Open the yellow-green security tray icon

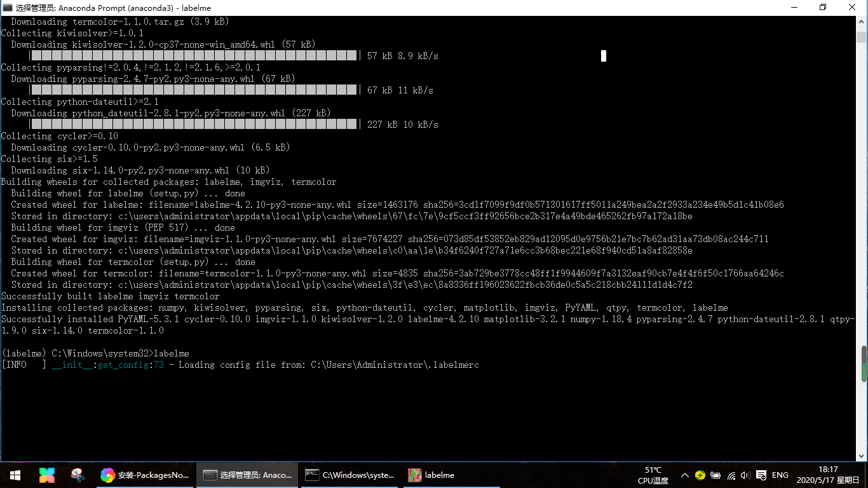[700, 475]
